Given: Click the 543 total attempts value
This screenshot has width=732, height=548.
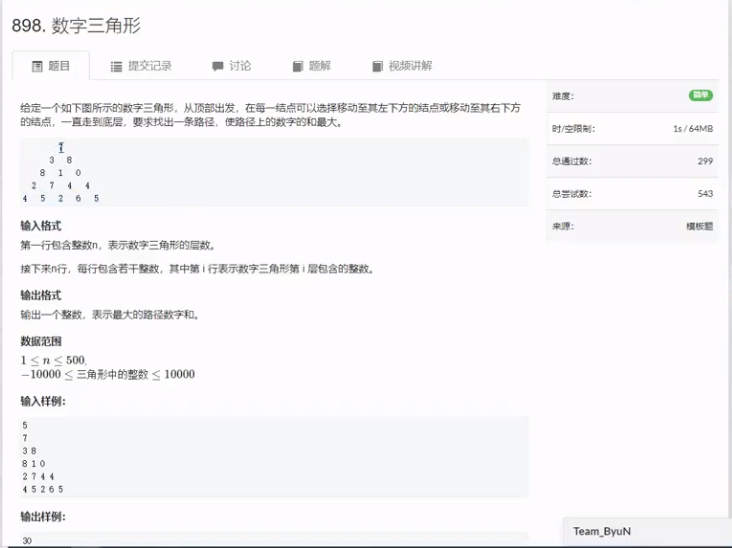Looking at the screenshot, I should click(705, 194).
